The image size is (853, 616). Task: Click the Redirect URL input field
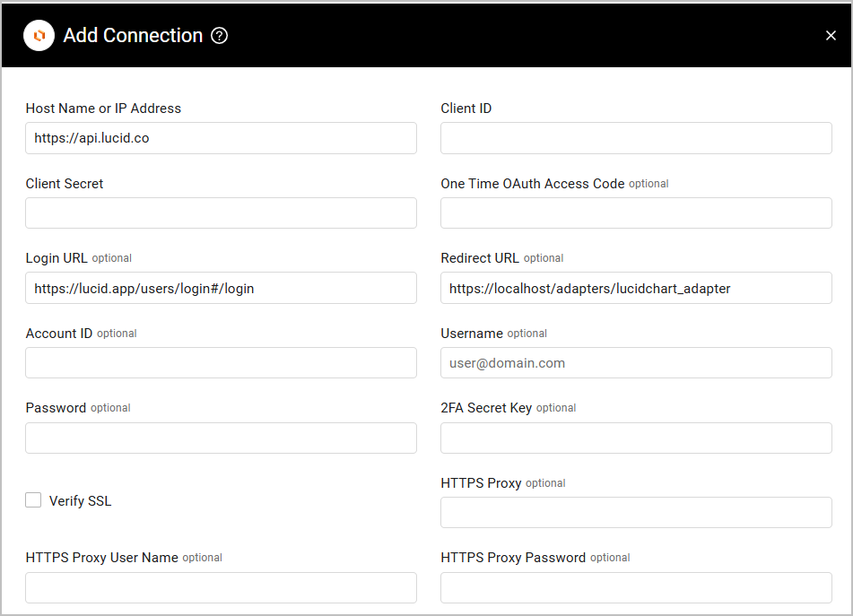click(636, 289)
